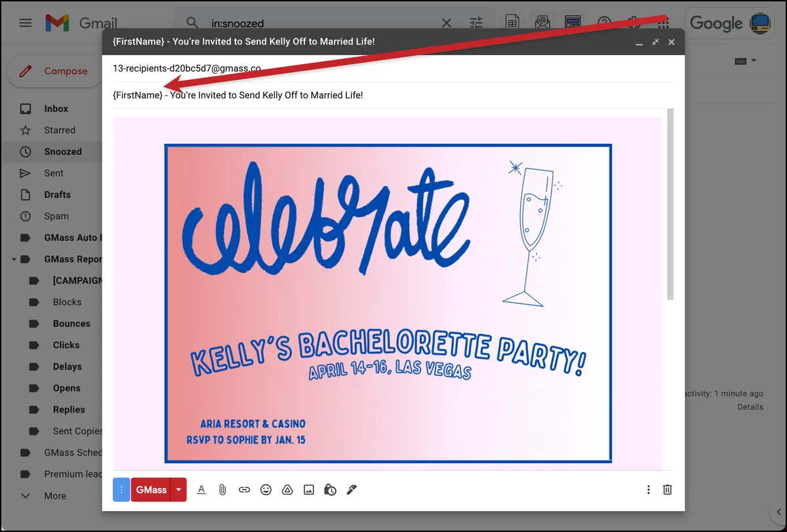Click the in:snoozed search field
787x532 pixels.
pos(321,23)
